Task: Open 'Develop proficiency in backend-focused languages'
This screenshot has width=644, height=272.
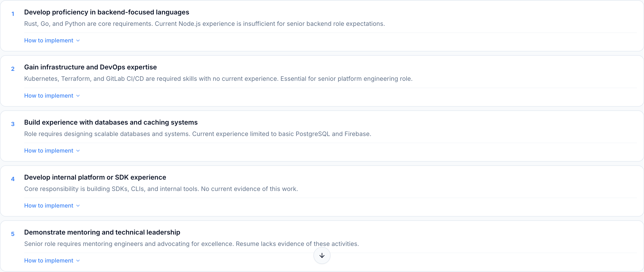Action: 107,12
